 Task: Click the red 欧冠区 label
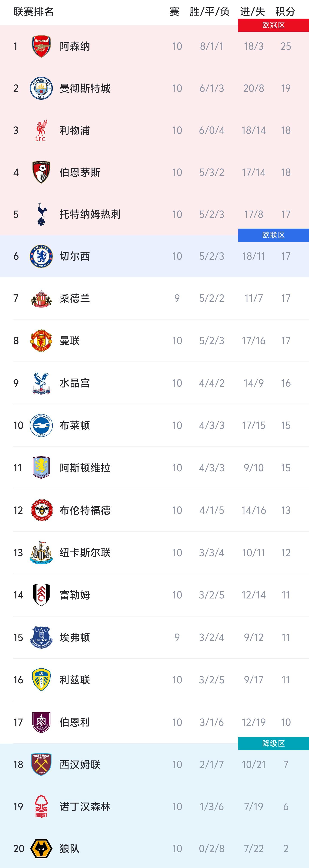coord(273,25)
